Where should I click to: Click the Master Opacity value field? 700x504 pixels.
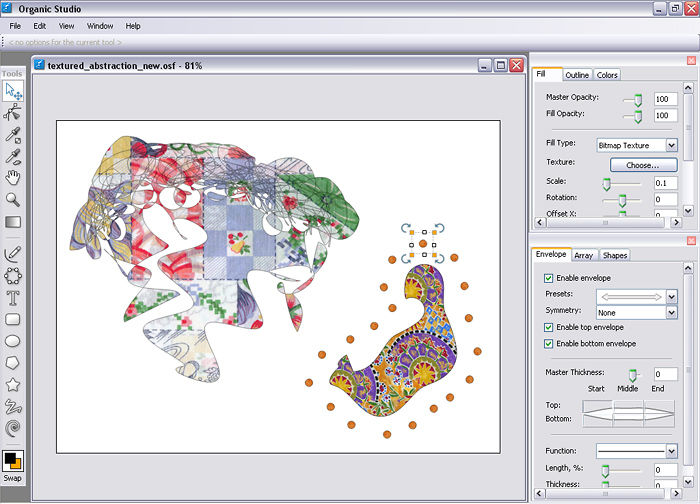(x=665, y=99)
